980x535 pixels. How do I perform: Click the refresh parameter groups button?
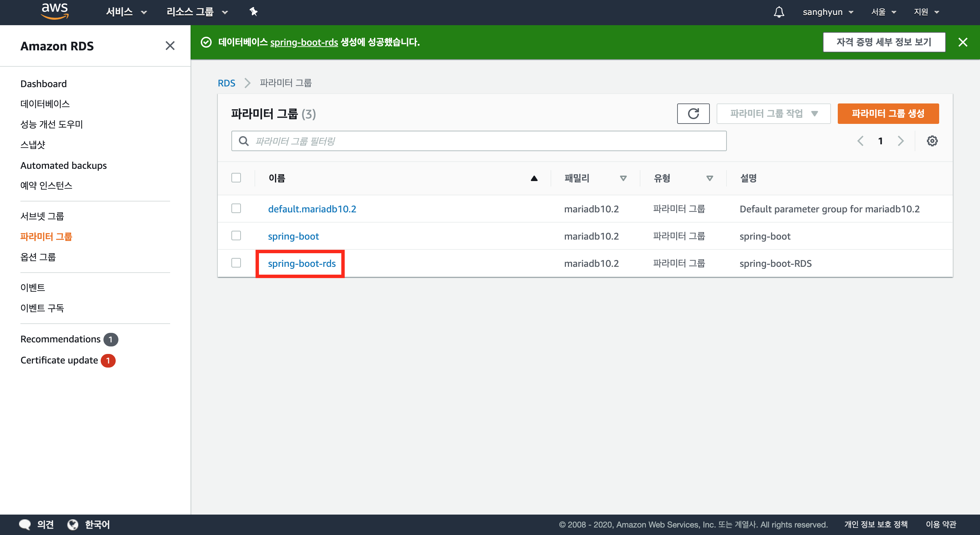tap(693, 113)
